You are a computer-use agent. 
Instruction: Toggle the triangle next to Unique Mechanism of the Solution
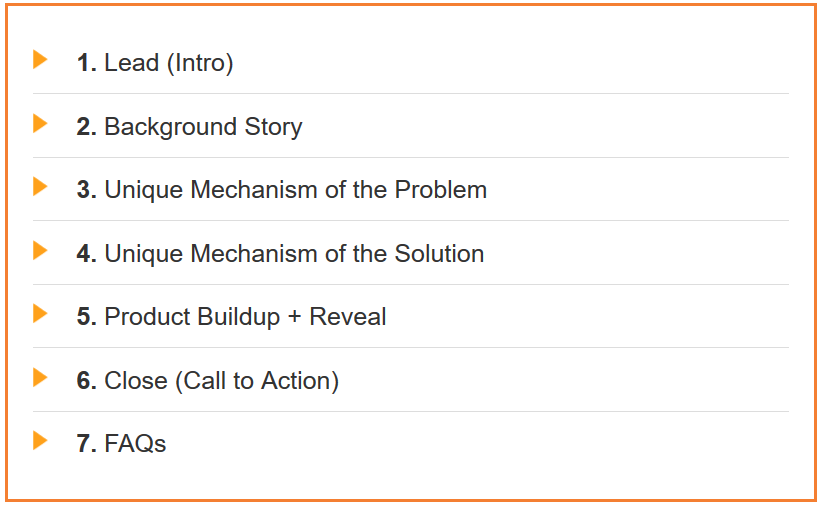tap(40, 250)
